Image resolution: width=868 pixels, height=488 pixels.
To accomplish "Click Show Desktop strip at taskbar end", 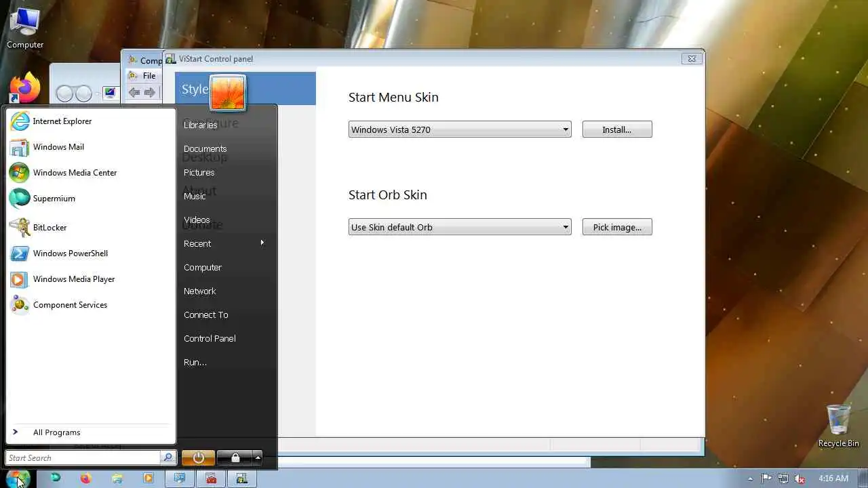I will point(863,478).
